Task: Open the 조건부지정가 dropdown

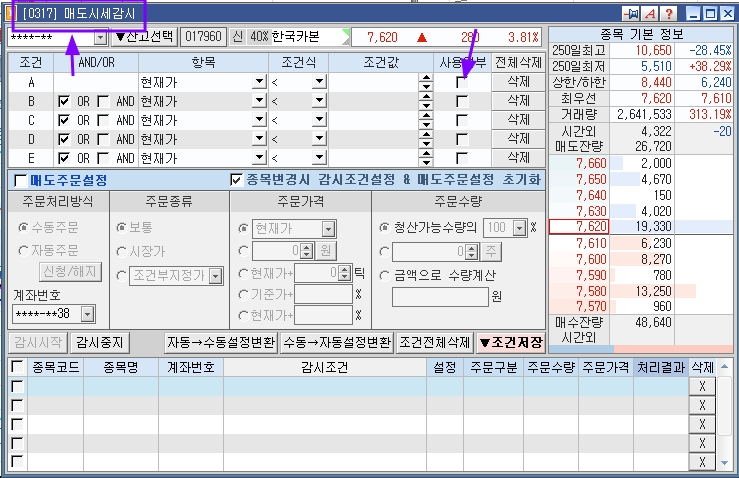Action: tap(215, 276)
